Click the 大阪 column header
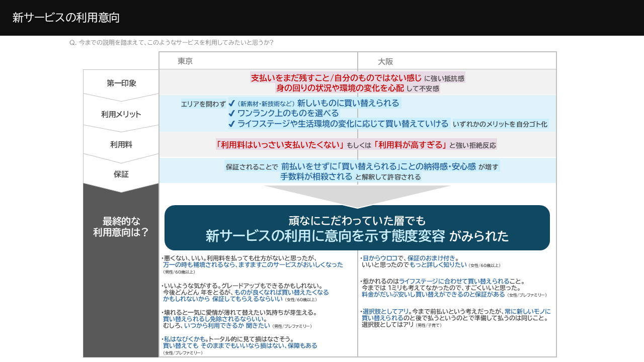This screenshot has width=644, height=362. pos(385,62)
